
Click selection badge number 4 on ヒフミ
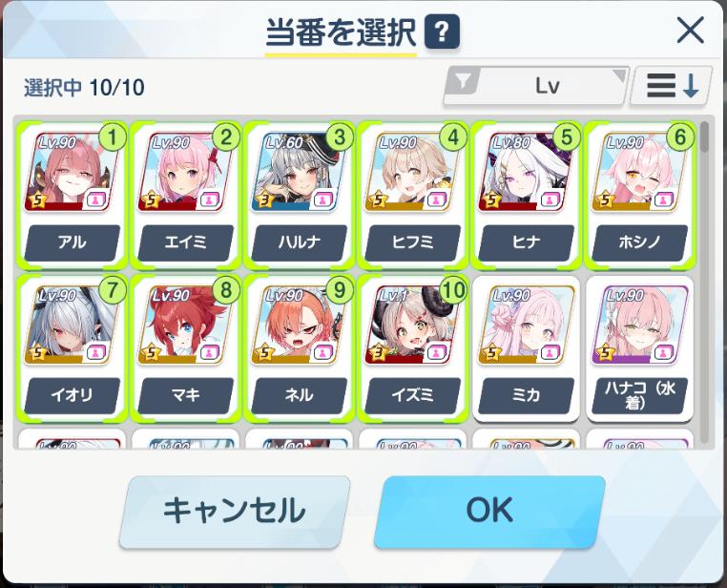(453, 137)
